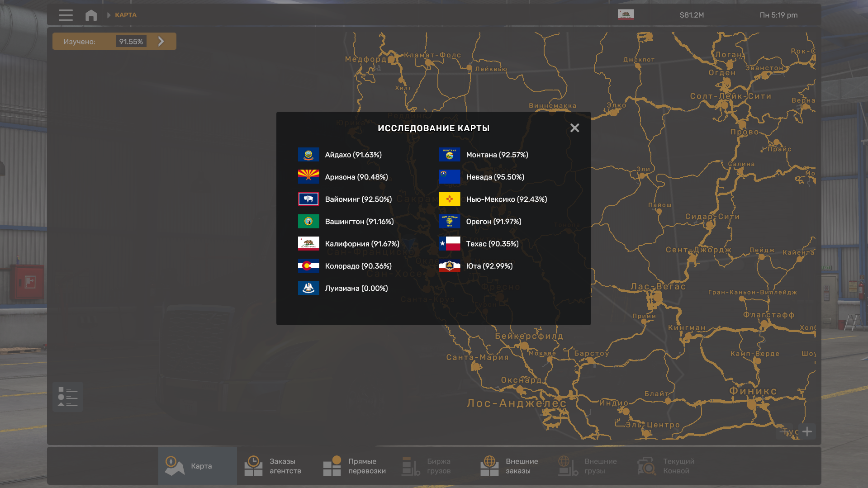Viewport: 868px width, 488px height.
Task: Select Вашингтон (91.16%) entry
Action: [x=359, y=222]
